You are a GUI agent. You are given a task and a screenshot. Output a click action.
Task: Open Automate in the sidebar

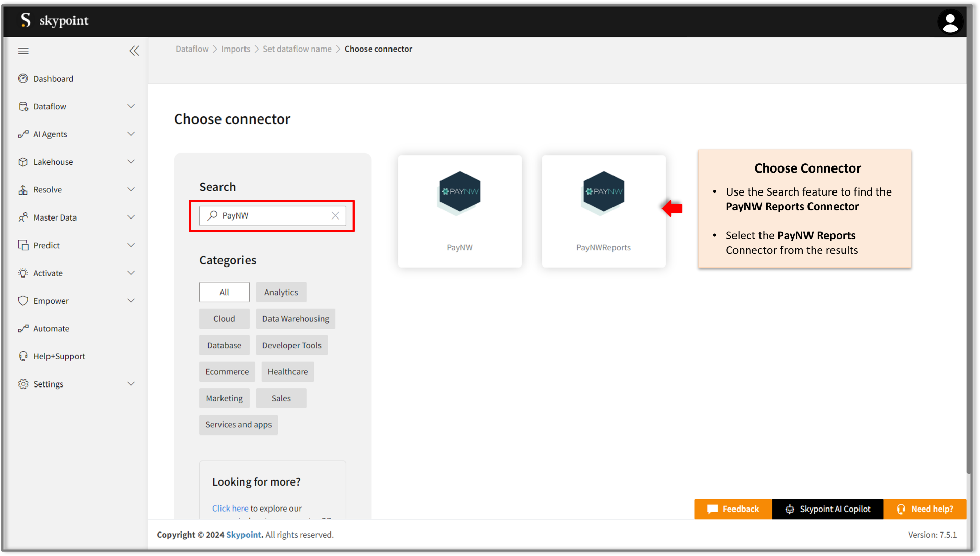click(51, 329)
